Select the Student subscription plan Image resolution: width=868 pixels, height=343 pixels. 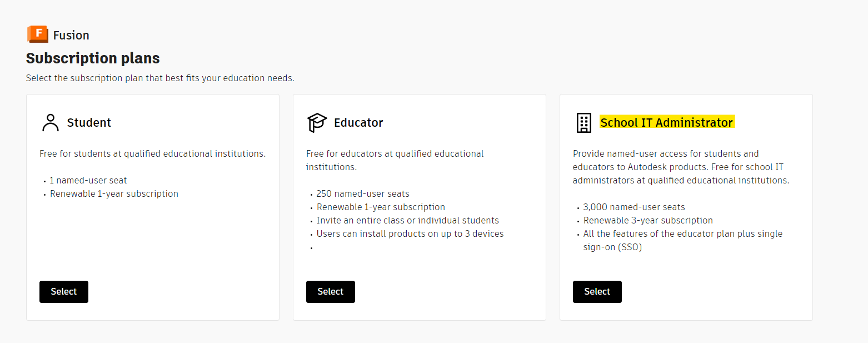click(63, 291)
